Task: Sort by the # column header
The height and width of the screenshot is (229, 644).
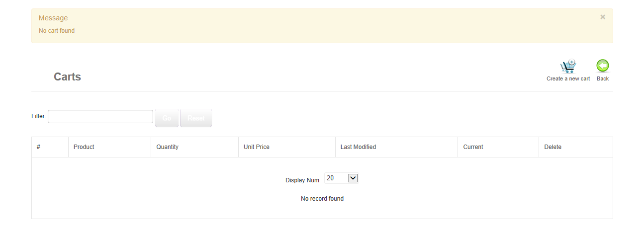Action: [x=38, y=147]
